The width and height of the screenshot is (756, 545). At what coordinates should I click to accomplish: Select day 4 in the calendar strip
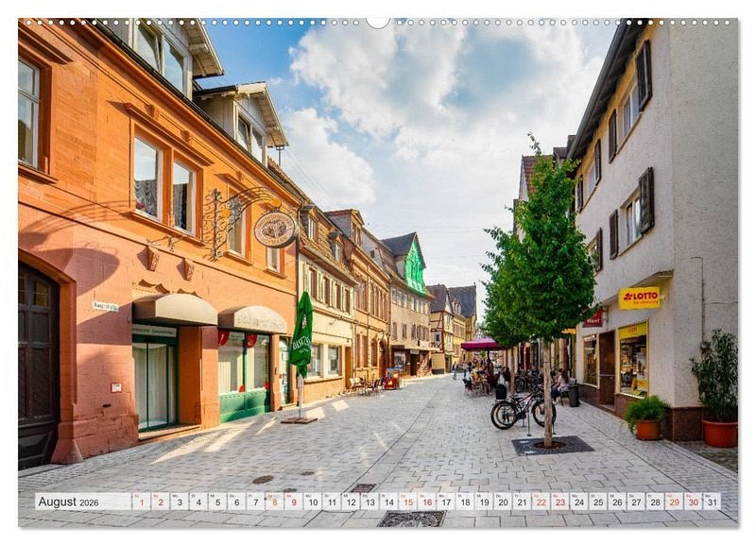click(198, 502)
